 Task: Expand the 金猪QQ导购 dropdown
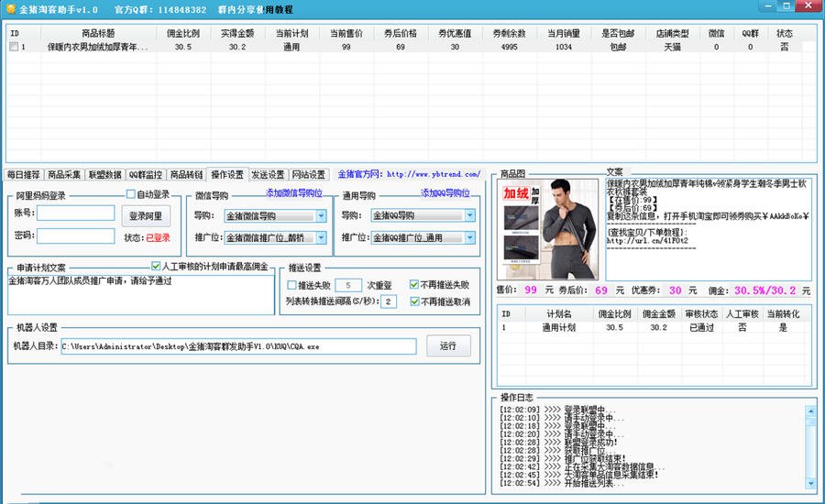[469, 216]
